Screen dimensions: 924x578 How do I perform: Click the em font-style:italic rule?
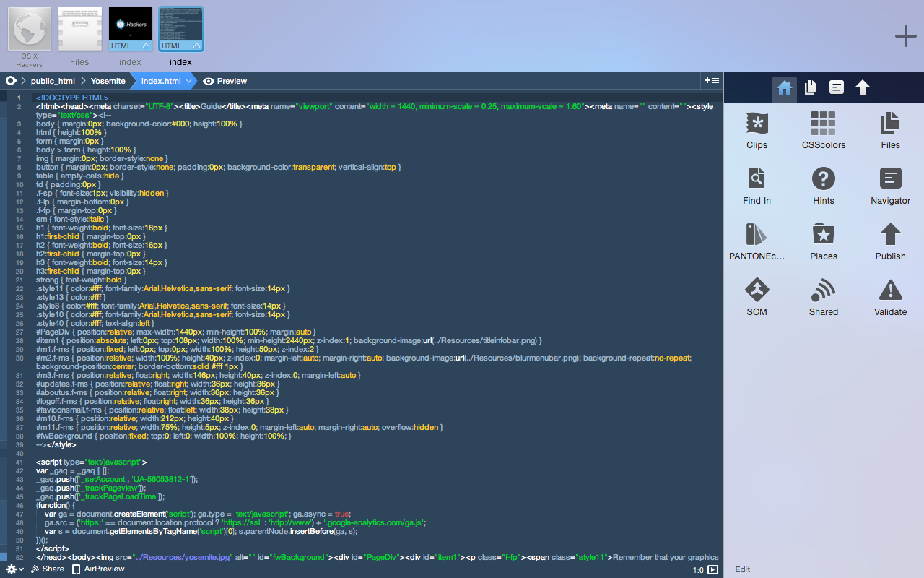73,219
